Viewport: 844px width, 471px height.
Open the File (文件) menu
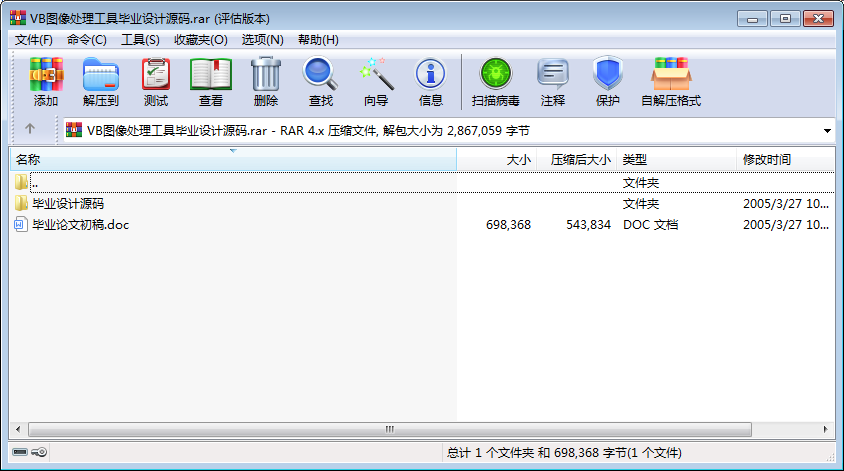[33, 40]
